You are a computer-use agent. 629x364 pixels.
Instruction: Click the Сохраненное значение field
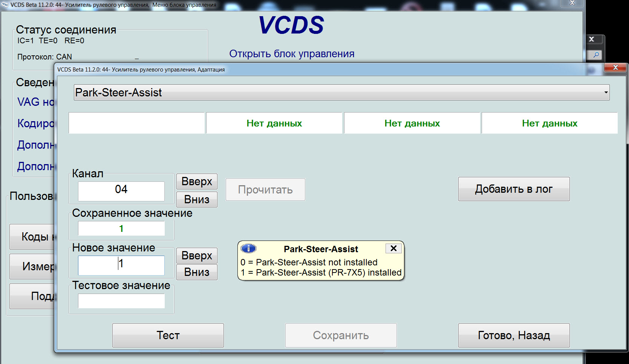tap(121, 228)
